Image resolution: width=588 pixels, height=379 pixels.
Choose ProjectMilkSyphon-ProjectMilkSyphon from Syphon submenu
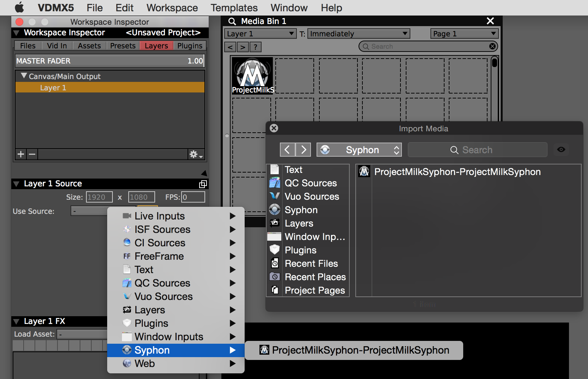coord(354,350)
